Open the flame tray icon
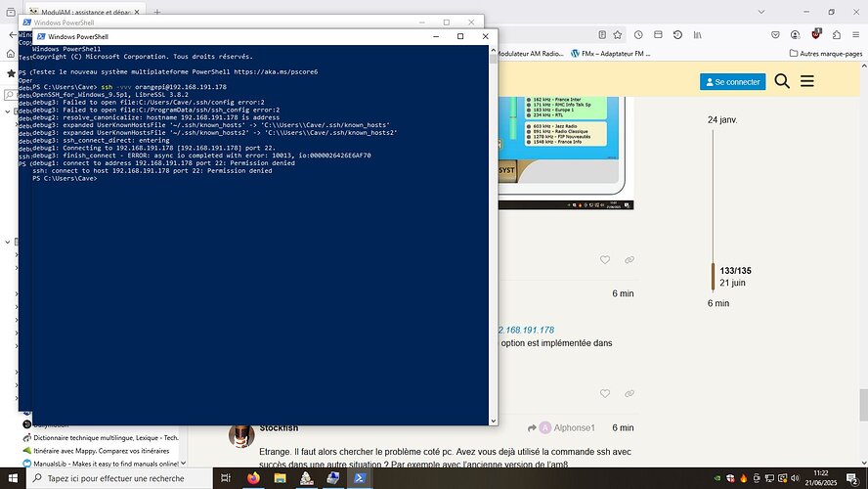Screen dimensions: 868x489 click(744, 478)
